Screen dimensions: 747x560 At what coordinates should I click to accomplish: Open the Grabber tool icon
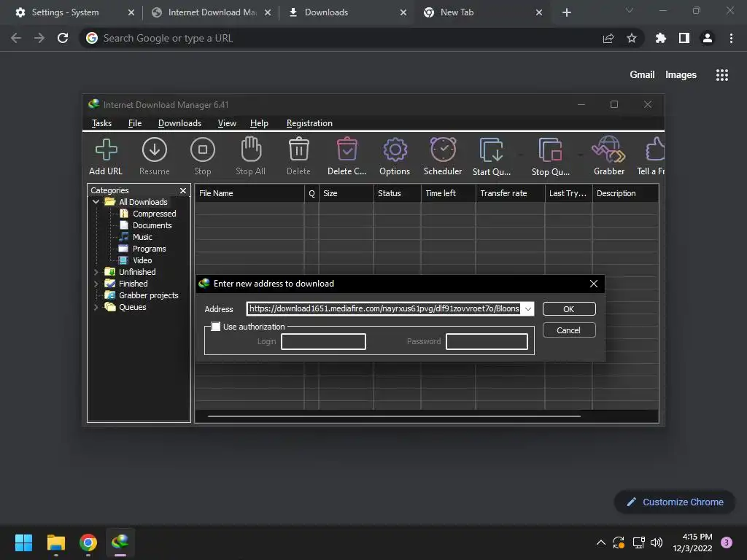click(608, 149)
